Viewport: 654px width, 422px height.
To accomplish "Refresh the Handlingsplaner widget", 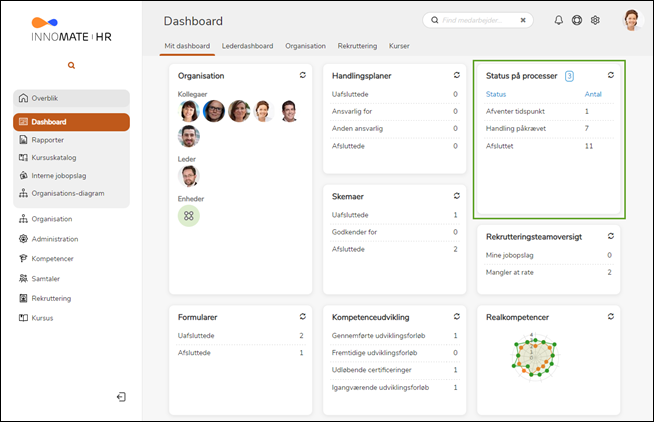I will (456, 75).
